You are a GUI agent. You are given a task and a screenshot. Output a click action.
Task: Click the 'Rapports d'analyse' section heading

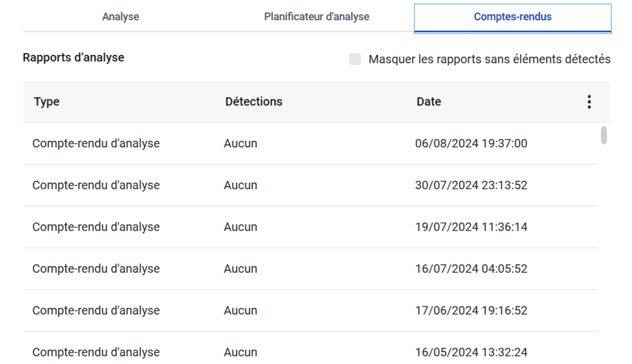tap(73, 58)
